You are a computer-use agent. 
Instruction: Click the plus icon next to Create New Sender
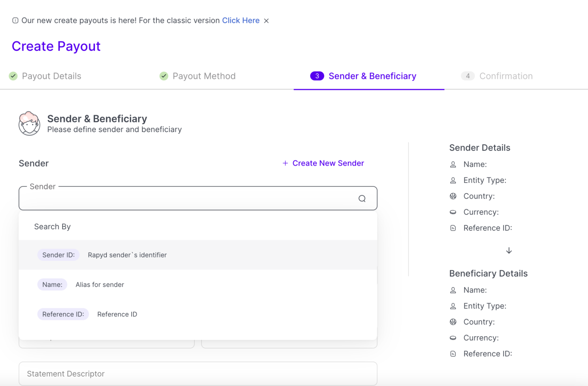click(285, 163)
